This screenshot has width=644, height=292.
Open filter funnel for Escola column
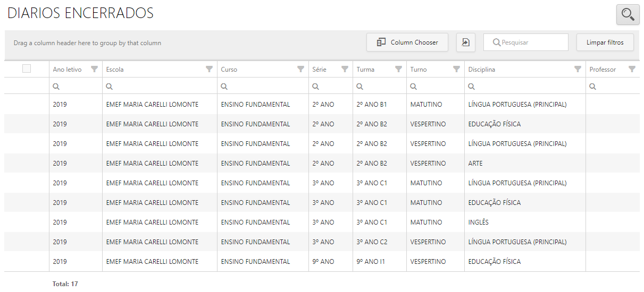pyautogui.click(x=209, y=69)
